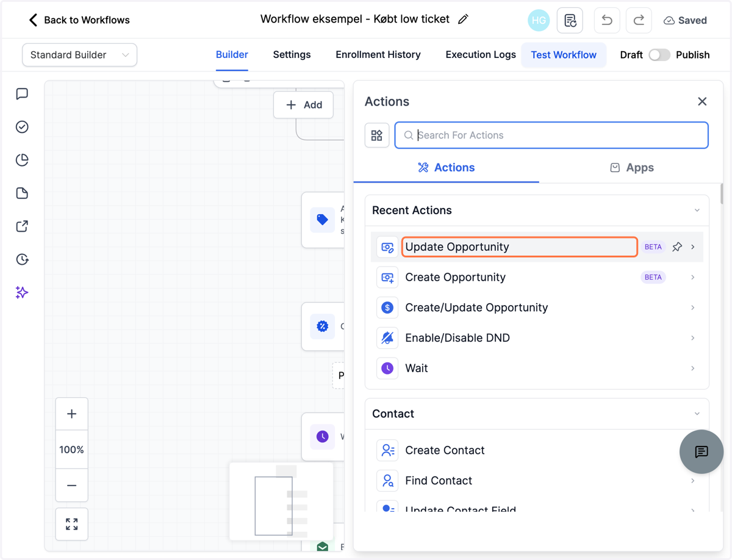This screenshot has width=732, height=560.
Task: Choose the Enable/Disable DND action
Action: (x=457, y=338)
